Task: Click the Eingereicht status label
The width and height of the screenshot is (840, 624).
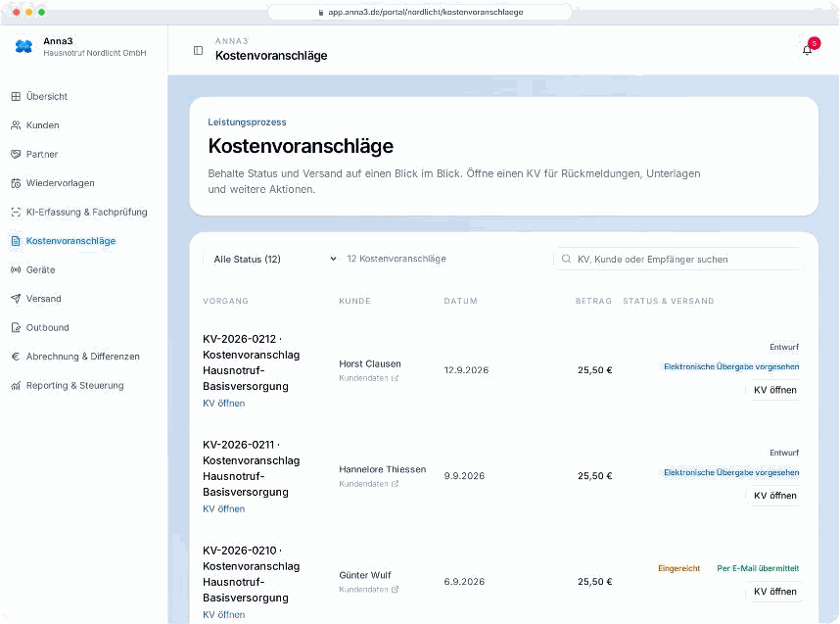Action: pyautogui.click(x=678, y=569)
